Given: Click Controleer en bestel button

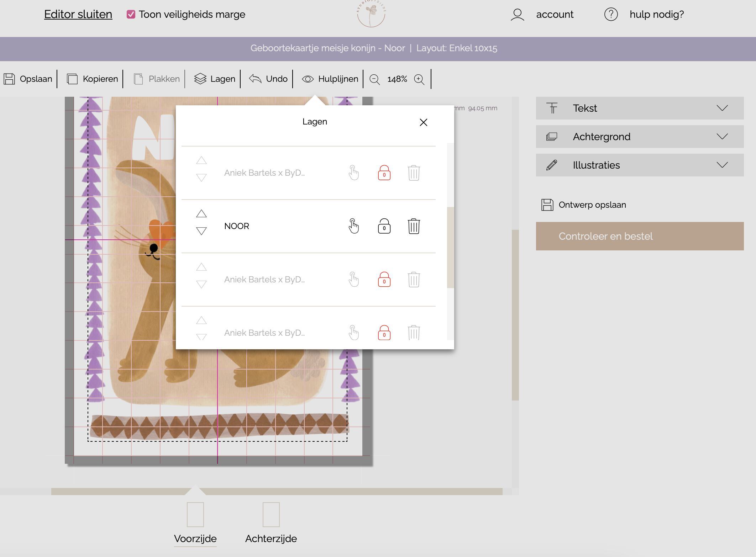Looking at the screenshot, I should point(640,236).
